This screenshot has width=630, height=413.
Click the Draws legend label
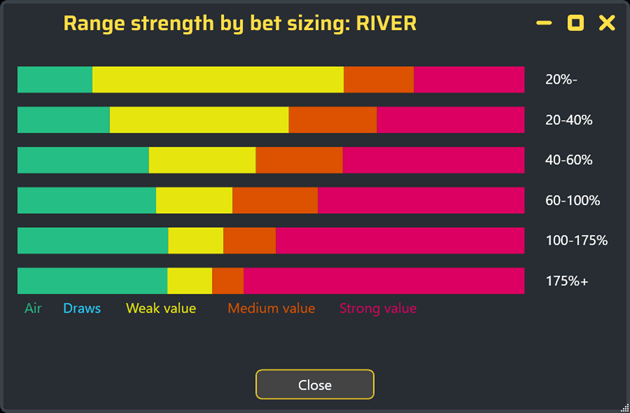(82, 308)
